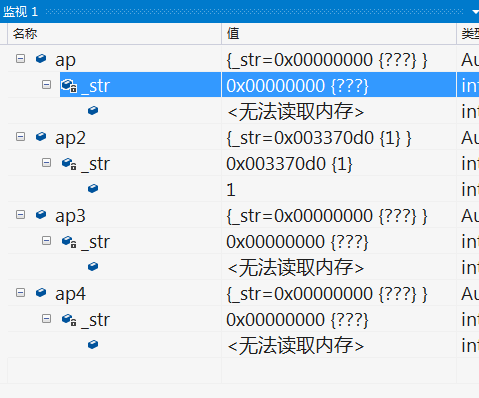The width and height of the screenshot is (479, 398).
Task: Click the cube icon in ap3's unreadable memory row
Action: tap(93, 267)
